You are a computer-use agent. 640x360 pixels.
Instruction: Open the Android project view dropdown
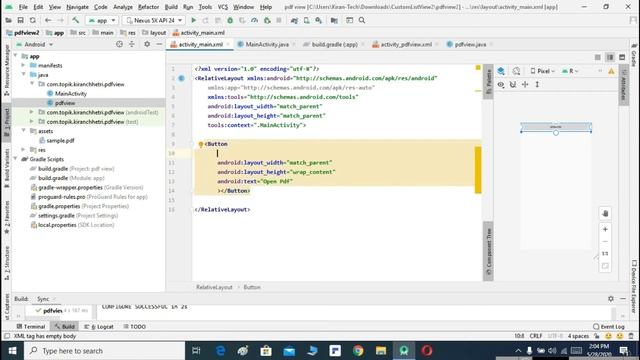(34, 44)
